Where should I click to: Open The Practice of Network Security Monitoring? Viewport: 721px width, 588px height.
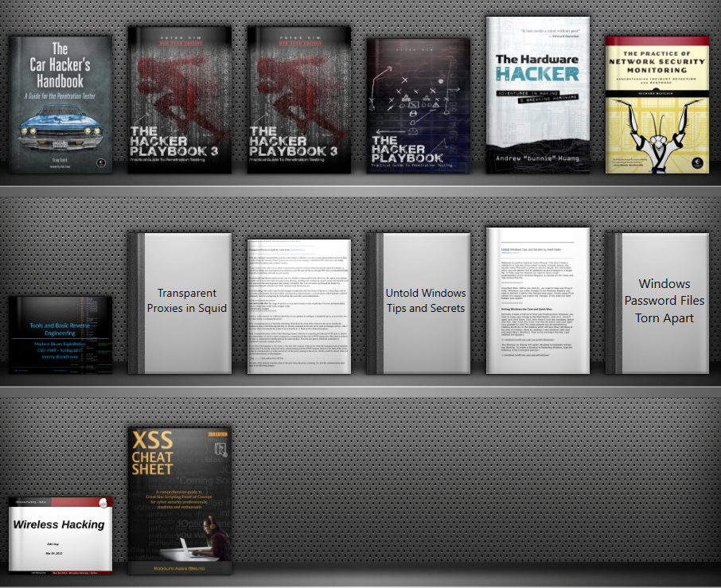pyautogui.click(x=657, y=105)
